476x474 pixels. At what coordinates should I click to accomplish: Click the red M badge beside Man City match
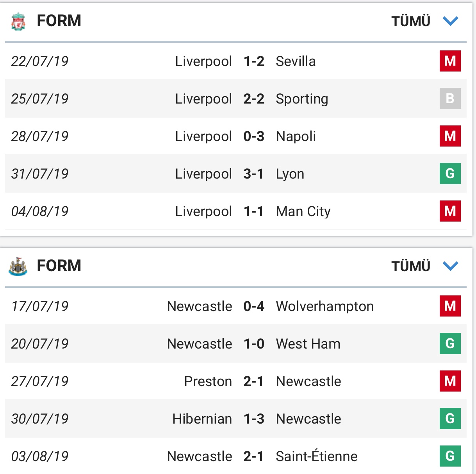click(450, 211)
